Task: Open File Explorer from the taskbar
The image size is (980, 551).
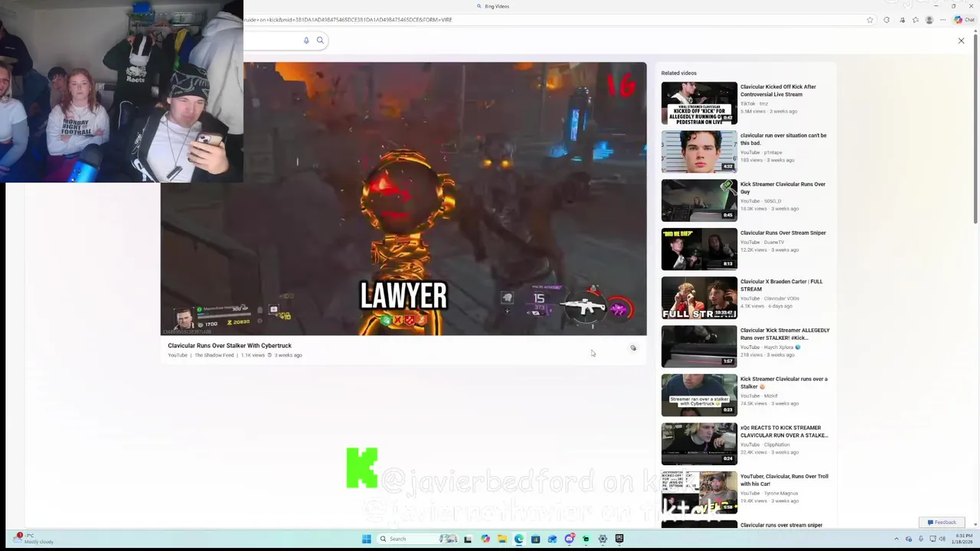Action: coord(502,539)
